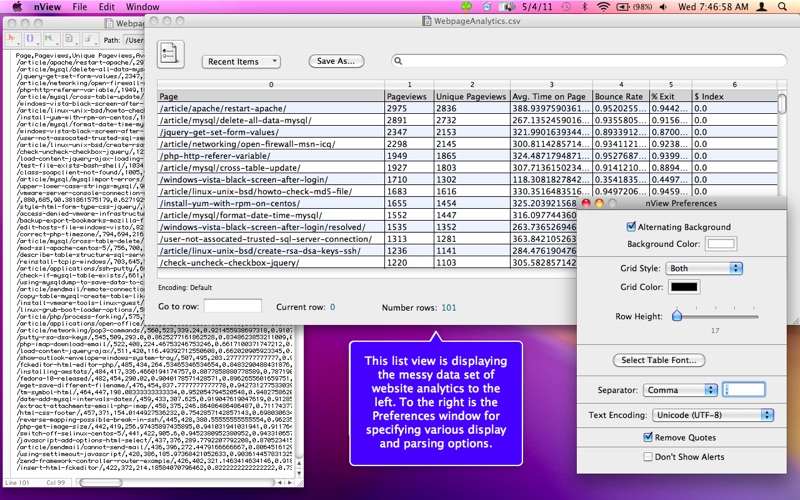The height and width of the screenshot is (500, 800).
Task: Select the /jquery-get-set-form-values/ row
Action: [x=467, y=132]
